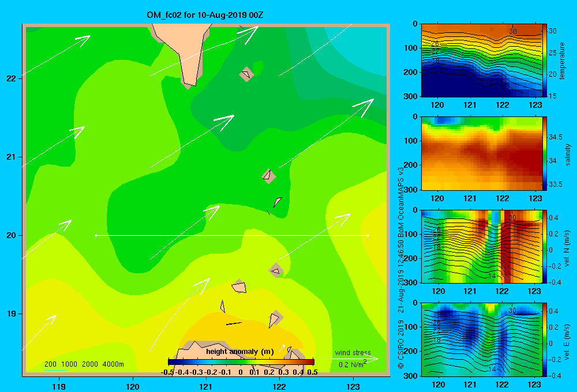This screenshot has height=392, width=577.
Task: Click the height anomaly color bar
Action: [241, 362]
